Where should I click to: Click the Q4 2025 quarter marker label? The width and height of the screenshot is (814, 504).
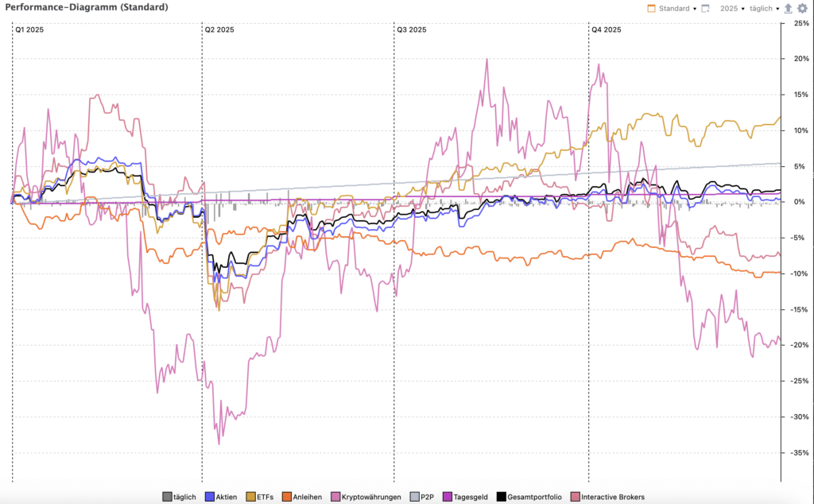606,29
